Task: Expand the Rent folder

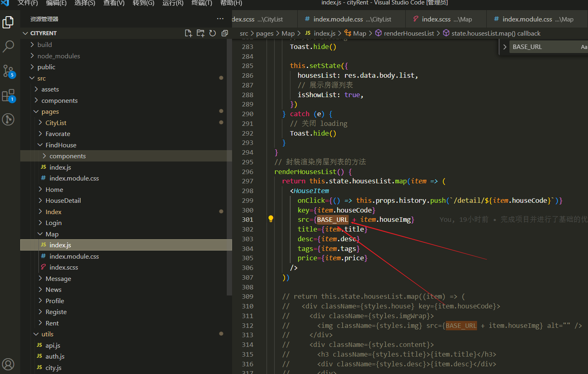Action: pyautogui.click(x=126, y=323)
